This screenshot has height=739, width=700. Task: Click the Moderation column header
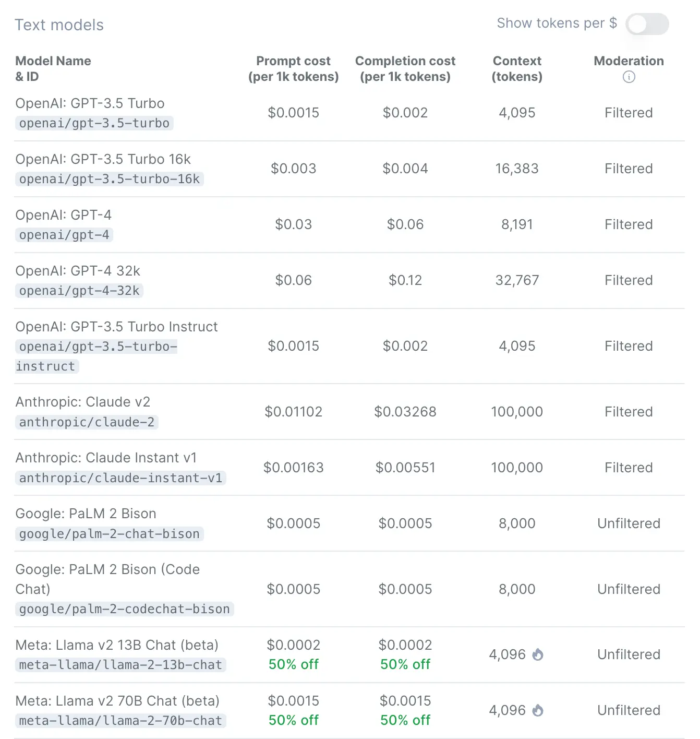629,61
